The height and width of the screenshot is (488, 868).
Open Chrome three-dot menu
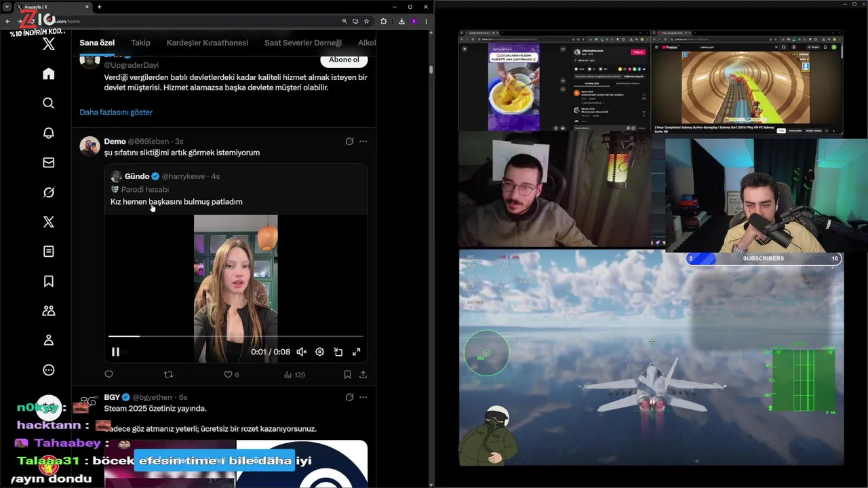coord(427,21)
